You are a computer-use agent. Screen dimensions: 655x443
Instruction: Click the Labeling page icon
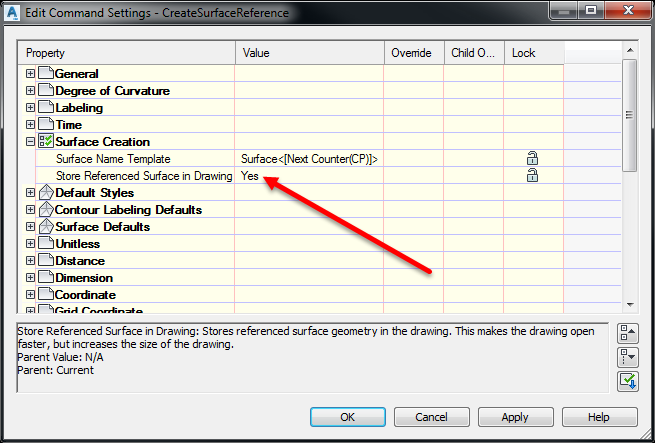pos(46,107)
